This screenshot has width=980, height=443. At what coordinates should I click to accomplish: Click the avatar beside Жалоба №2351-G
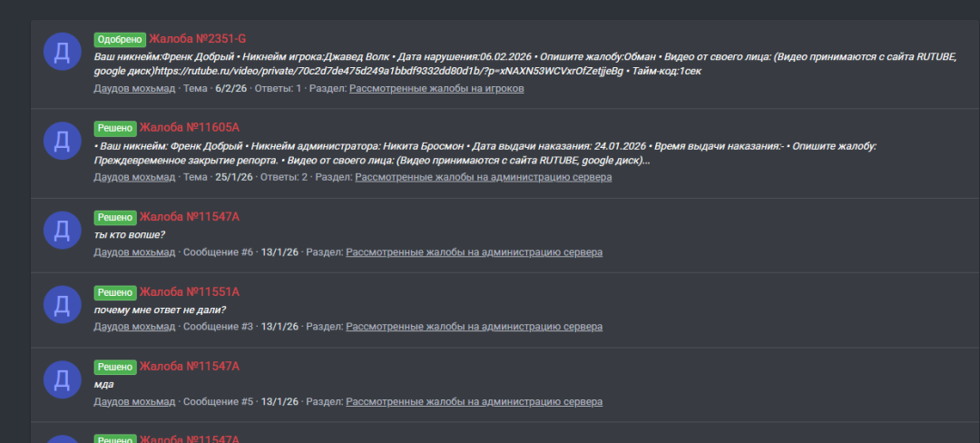pos(63,51)
